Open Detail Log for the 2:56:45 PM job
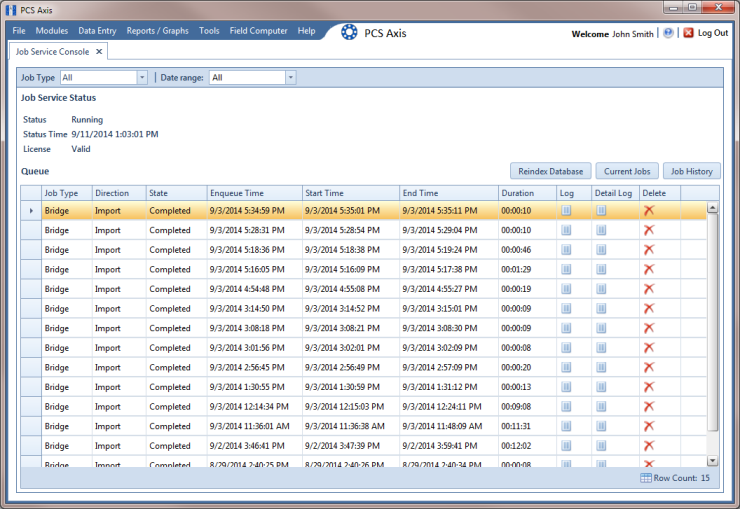 click(x=601, y=367)
